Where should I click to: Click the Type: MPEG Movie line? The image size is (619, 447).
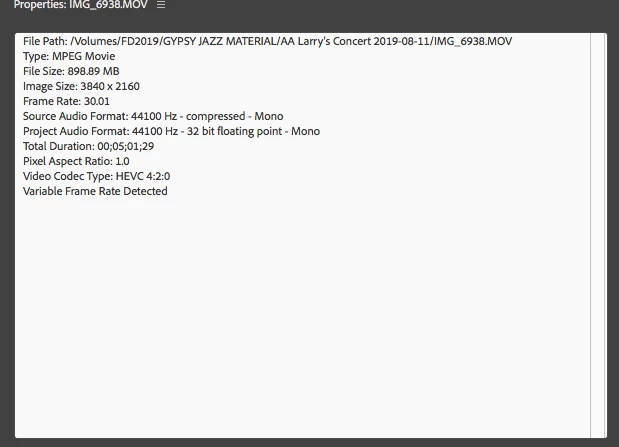pyautogui.click(x=69, y=56)
